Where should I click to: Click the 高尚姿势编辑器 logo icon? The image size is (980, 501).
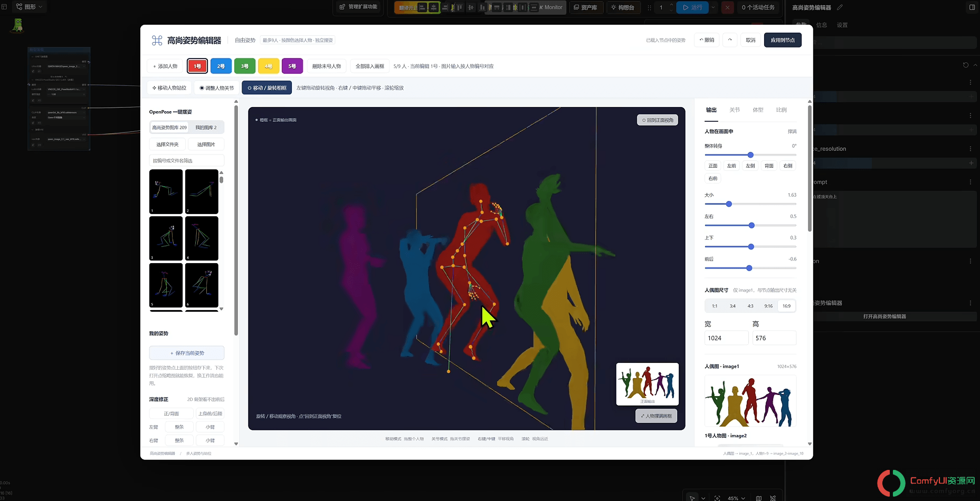click(157, 40)
